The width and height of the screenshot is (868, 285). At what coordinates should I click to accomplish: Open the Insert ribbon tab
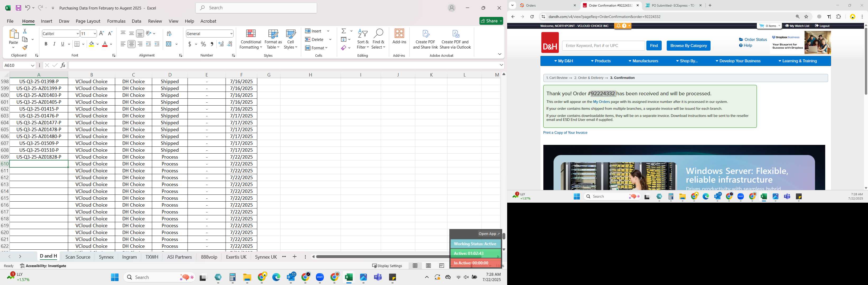46,21
